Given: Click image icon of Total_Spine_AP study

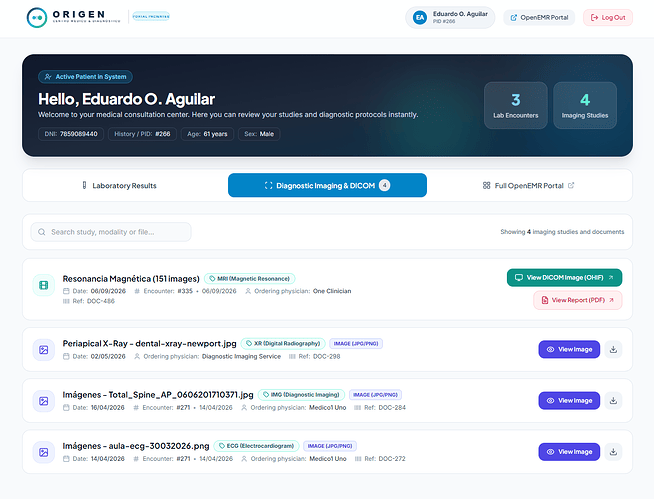Looking at the screenshot, I should pos(43,401).
